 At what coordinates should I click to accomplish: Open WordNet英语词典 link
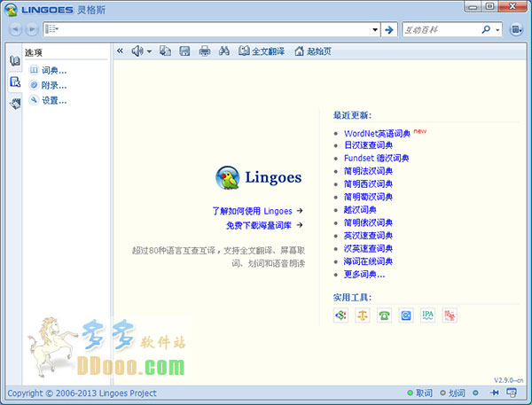pos(377,133)
